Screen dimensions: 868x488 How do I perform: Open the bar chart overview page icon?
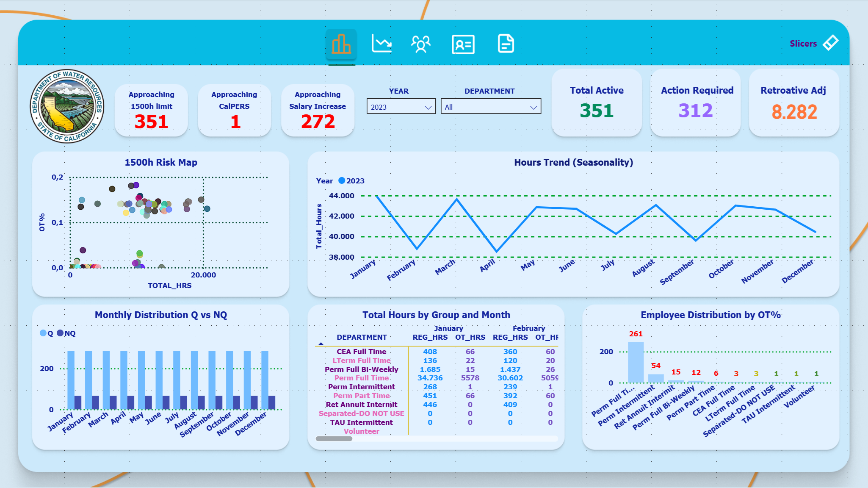click(x=341, y=44)
